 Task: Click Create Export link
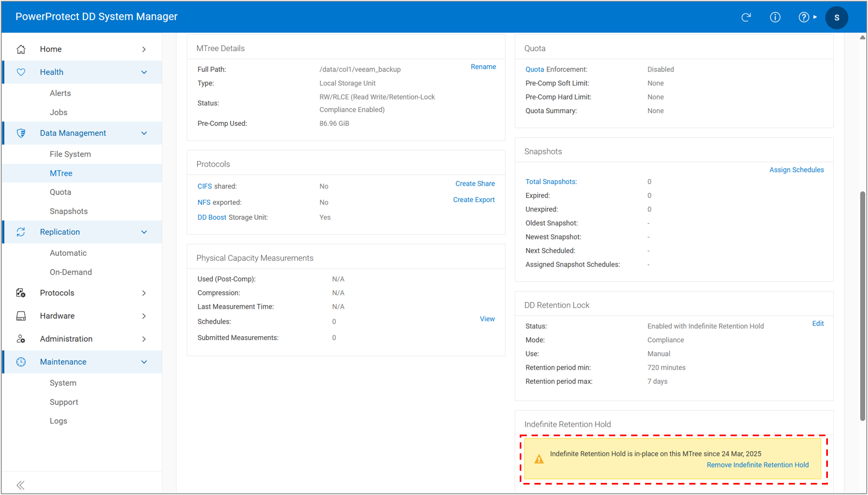coord(474,200)
